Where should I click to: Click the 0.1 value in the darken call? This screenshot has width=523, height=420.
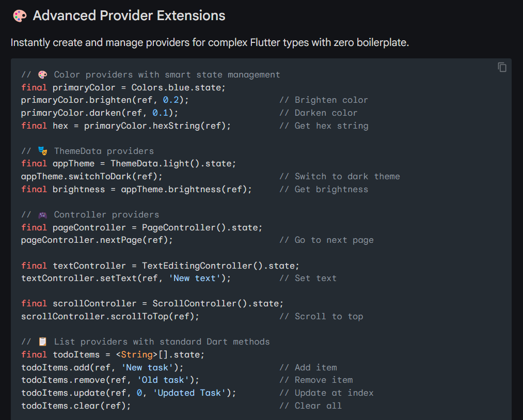(x=160, y=113)
